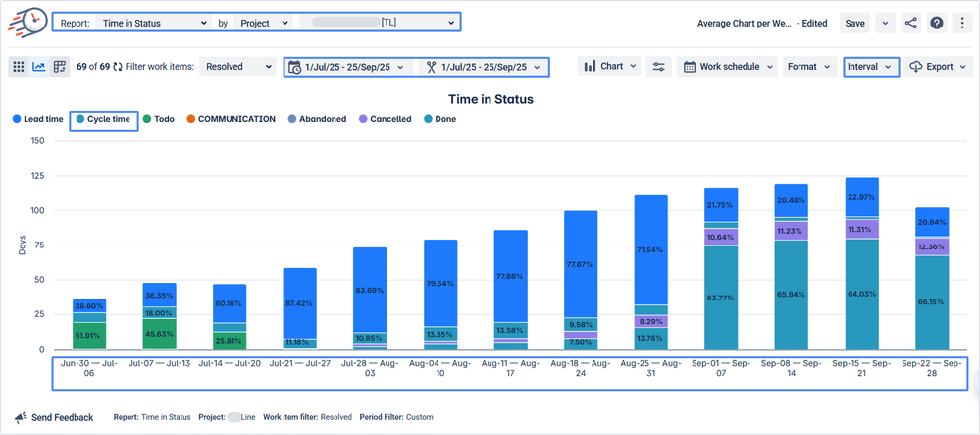Open the Export menu

coord(938,67)
